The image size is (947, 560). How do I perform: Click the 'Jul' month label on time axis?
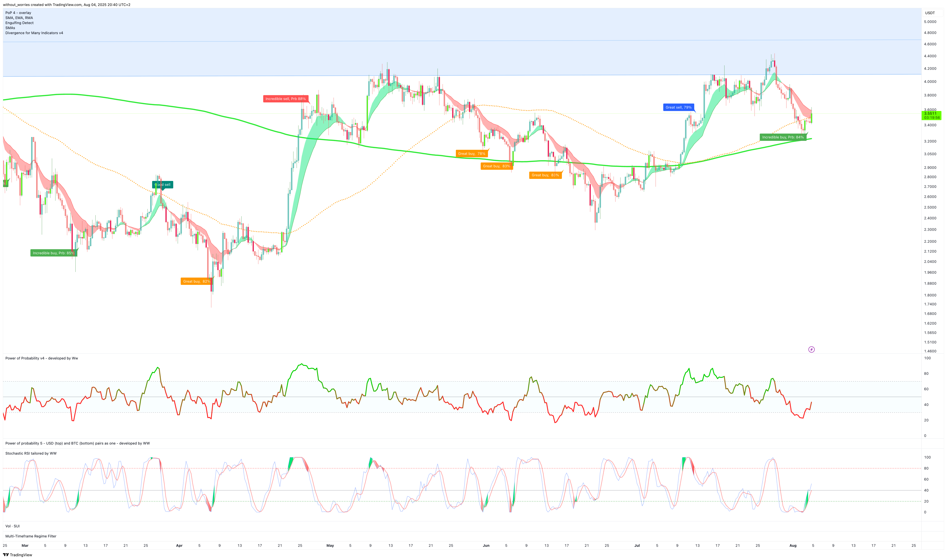[x=637, y=545]
